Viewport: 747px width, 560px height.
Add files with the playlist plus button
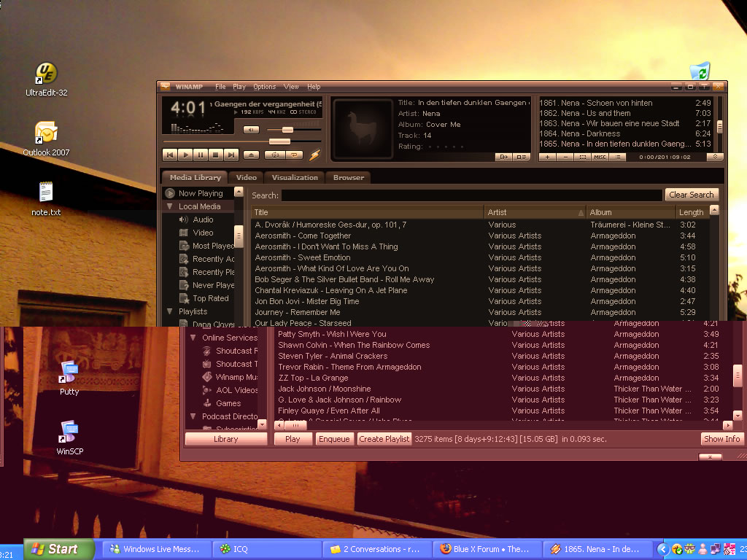tap(547, 157)
